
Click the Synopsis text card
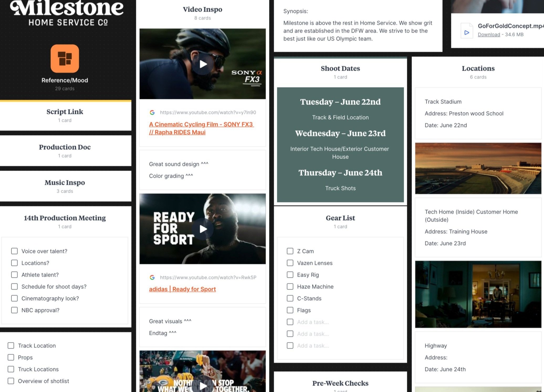click(x=358, y=25)
